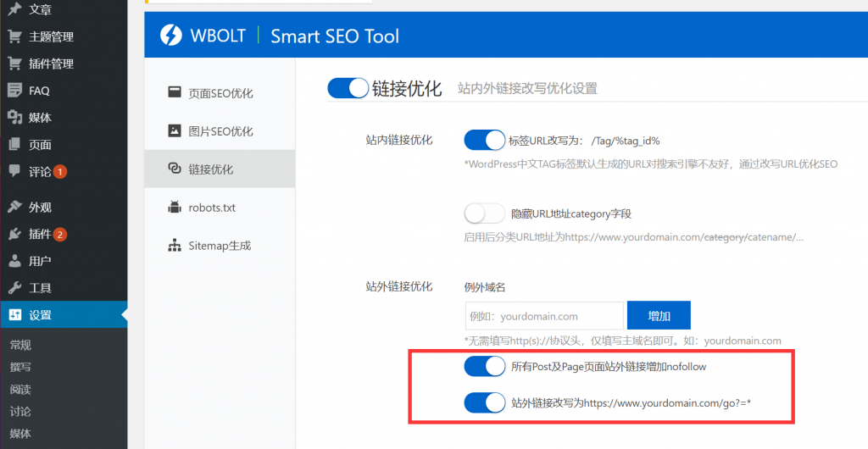Image resolution: width=868 pixels, height=449 pixels.
Task: Open the 评论 menu item
Action: (40, 171)
